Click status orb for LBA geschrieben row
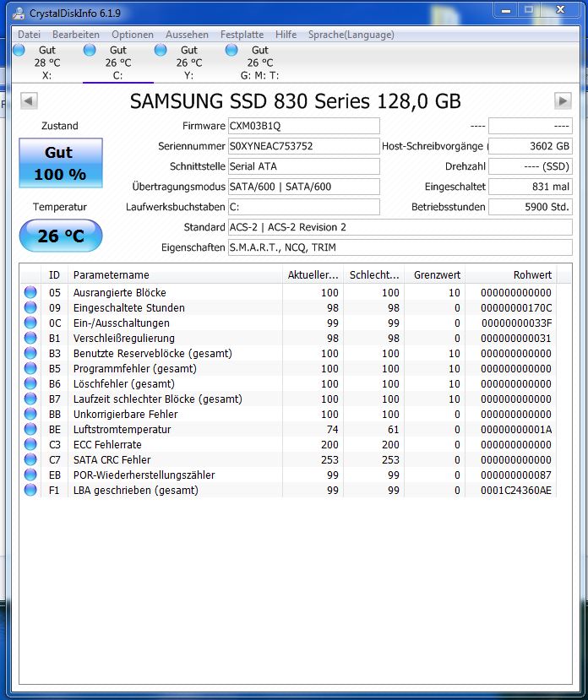588x700 pixels. click(x=30, y=490)
